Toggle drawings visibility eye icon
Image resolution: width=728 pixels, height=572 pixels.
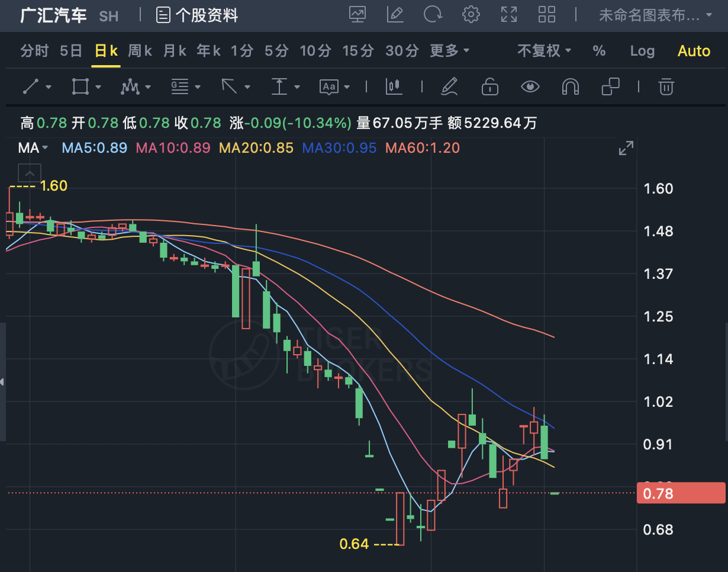[530, 87]
